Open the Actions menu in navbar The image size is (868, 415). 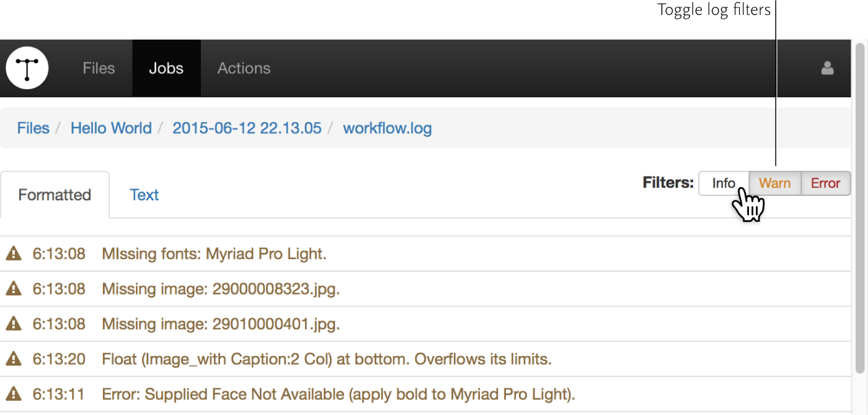click(244, 68)
